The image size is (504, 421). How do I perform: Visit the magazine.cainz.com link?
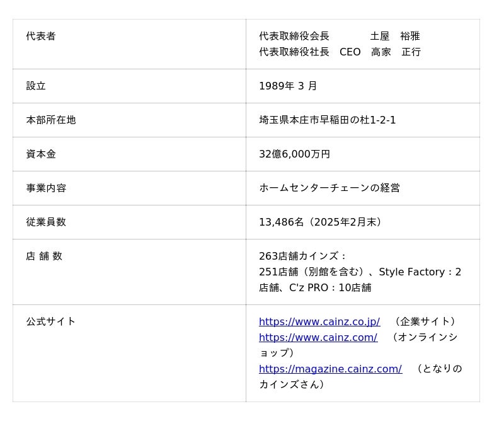330,369
